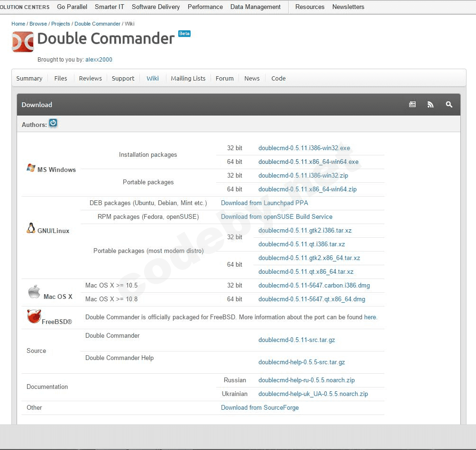Download doublecmd-0.5.11.gtk2.x86_64.tar.xz
This screenshot has width=476, height=450.
pyautogui.click(x=309, y=258)
